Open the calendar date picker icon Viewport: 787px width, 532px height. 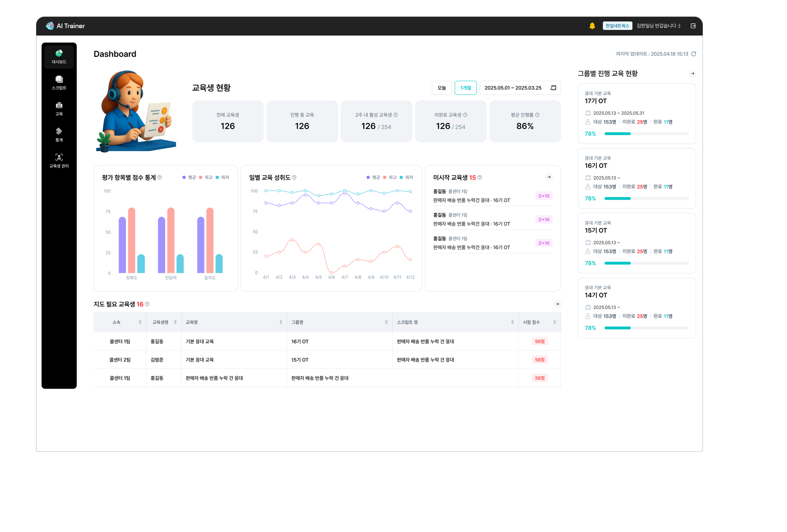click(553, 88)
